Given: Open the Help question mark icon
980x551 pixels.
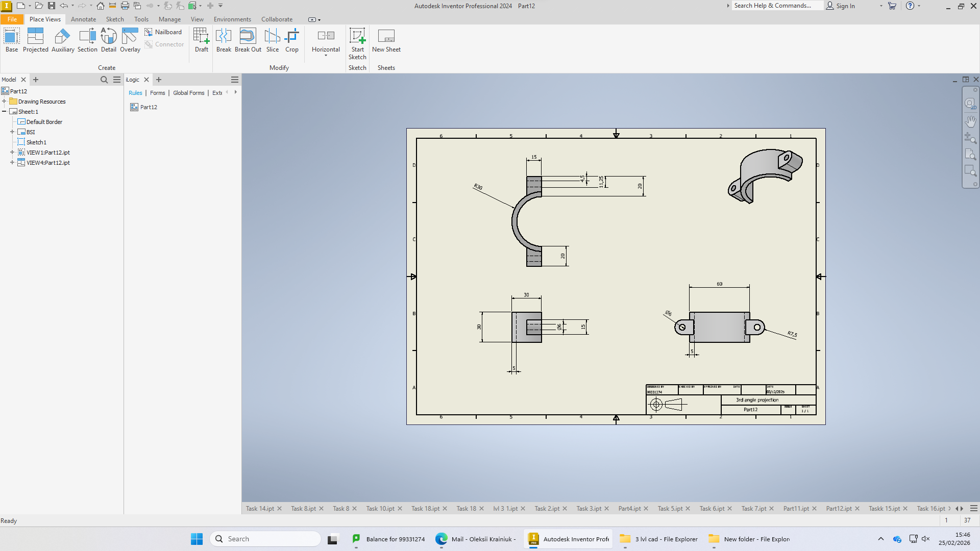Looking at the screenshot, I should [910, 6].
